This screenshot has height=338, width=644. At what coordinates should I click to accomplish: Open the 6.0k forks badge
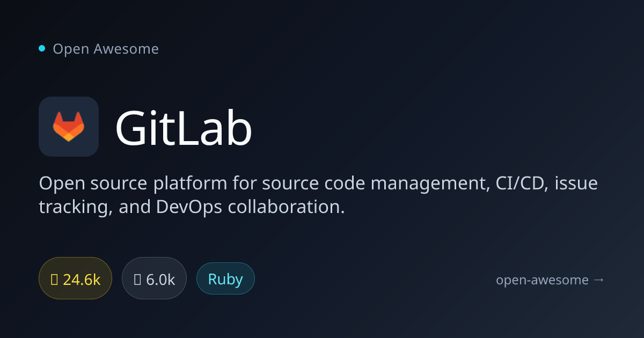coord(154,278)
